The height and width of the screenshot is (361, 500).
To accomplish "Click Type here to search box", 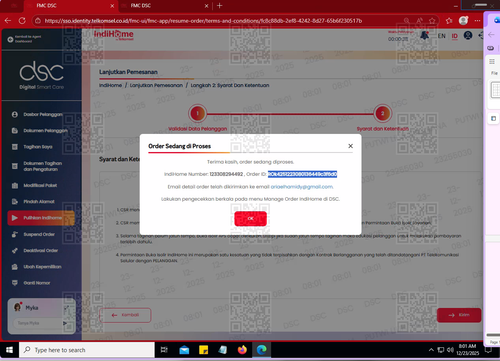I will point(87,350).
